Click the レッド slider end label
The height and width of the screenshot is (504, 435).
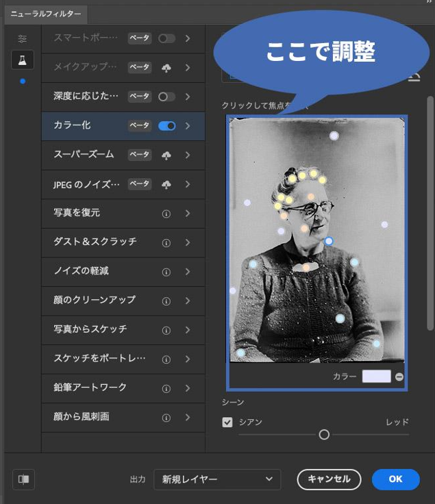tap(397, 422)
